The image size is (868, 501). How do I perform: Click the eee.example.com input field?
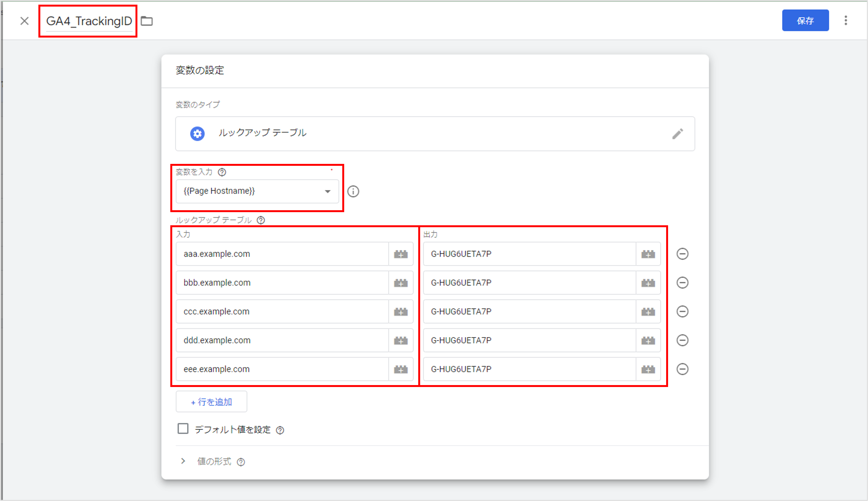pyautogui.click(x=282, y=369)
